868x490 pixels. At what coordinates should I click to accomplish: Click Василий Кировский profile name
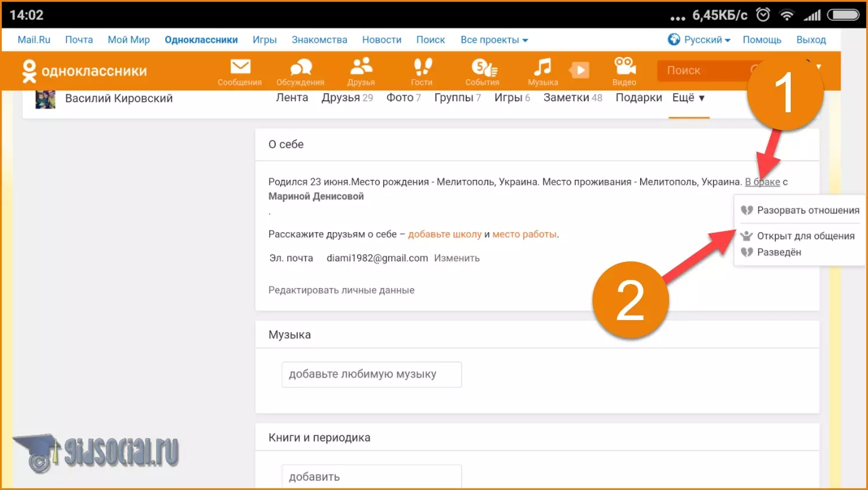coord(119,98)
